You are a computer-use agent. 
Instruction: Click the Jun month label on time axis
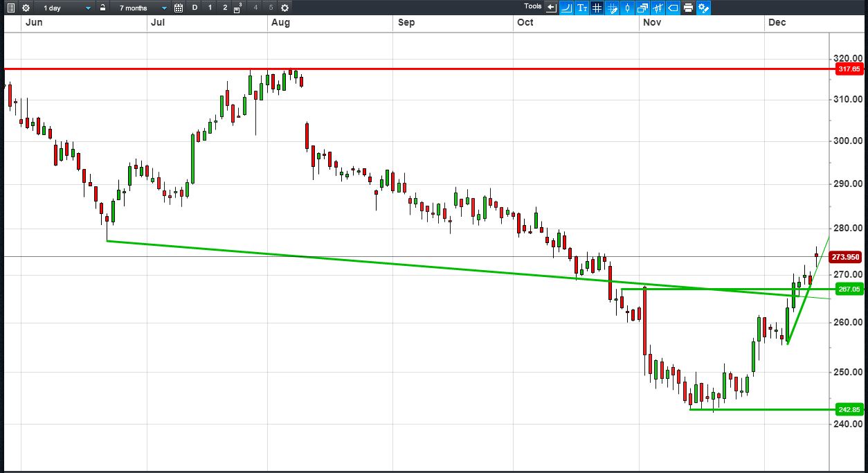pyautogui.click(x=33, y=23)
